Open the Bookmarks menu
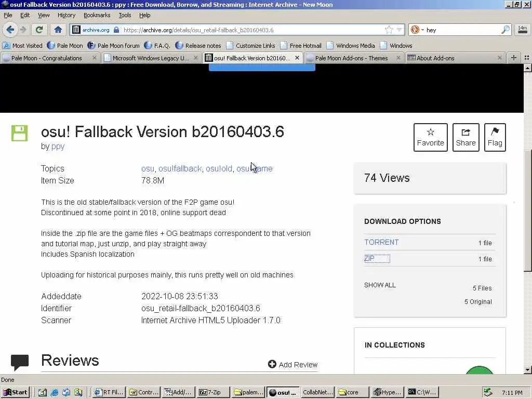The width and height of the screenshot is (532, 399). [x=97, y=15]
